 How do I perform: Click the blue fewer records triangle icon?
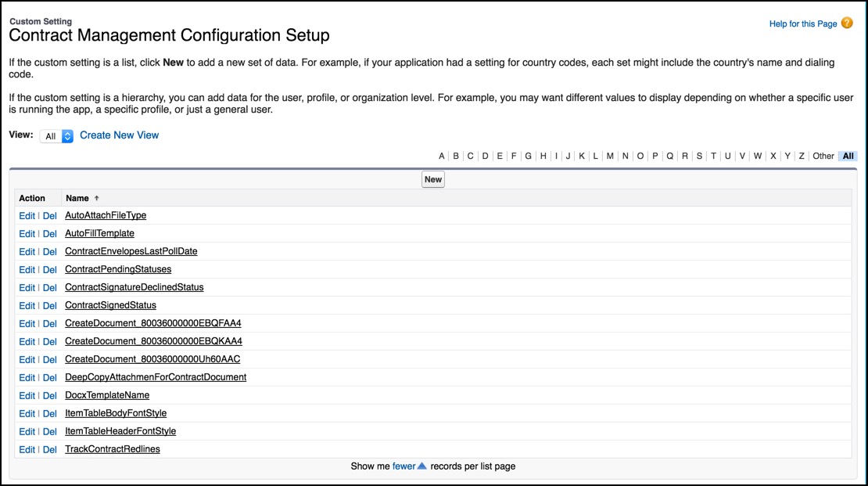tap(421, 466)
